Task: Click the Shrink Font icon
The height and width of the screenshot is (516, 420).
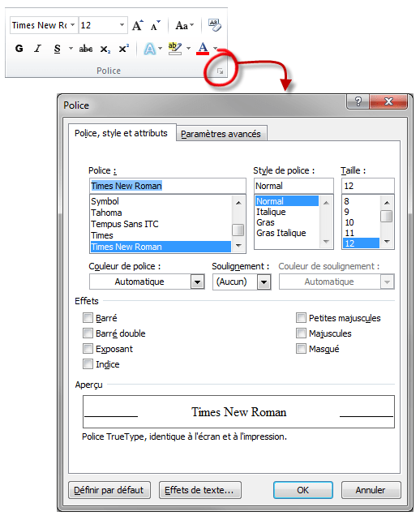Action: [x=155, y=25]
